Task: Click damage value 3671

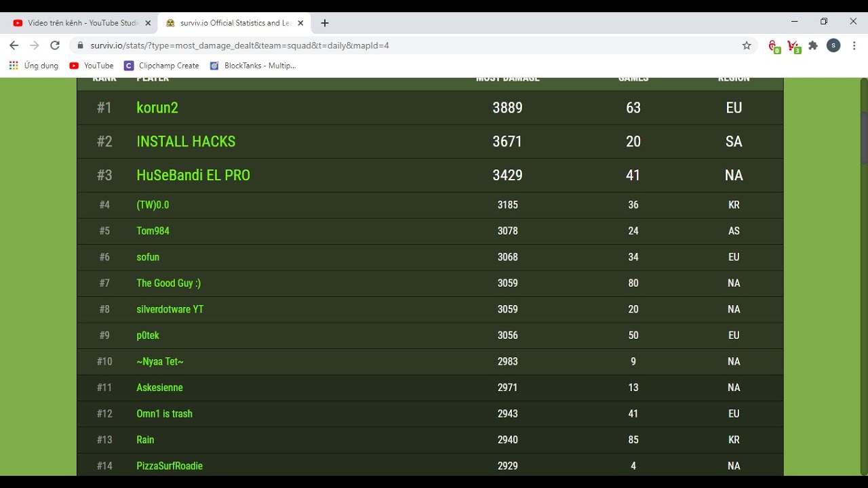Action: [x=507, y=142]
